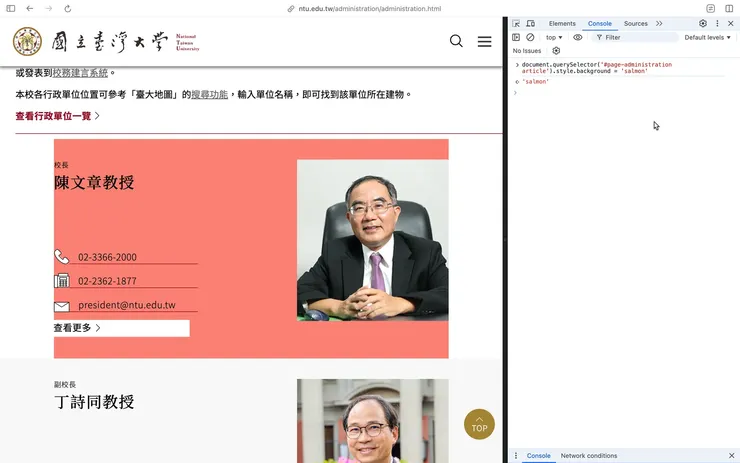Click the 'salmon' console output
This screenshot has width=740, height=463.
coord(536,82)
